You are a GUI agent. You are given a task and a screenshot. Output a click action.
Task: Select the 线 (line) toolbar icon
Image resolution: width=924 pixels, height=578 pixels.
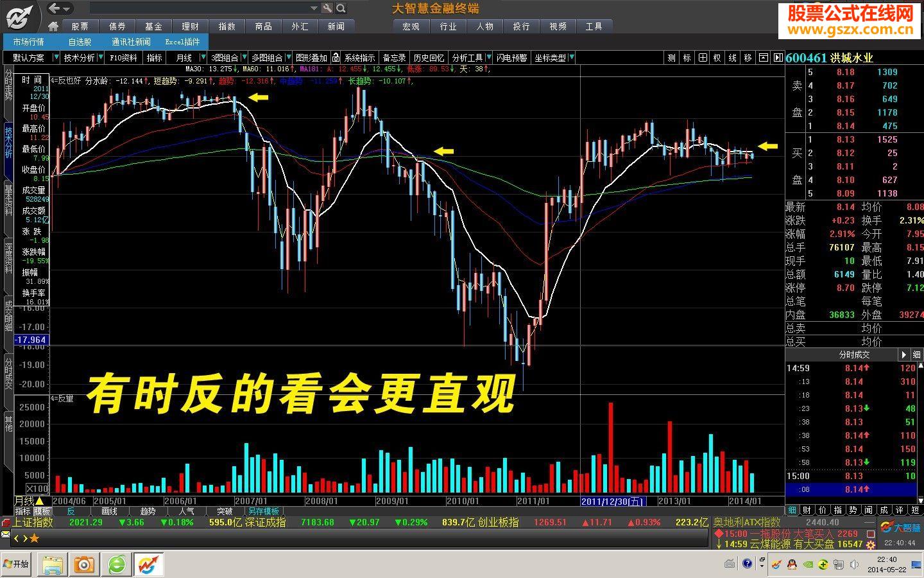click(732, 57)
